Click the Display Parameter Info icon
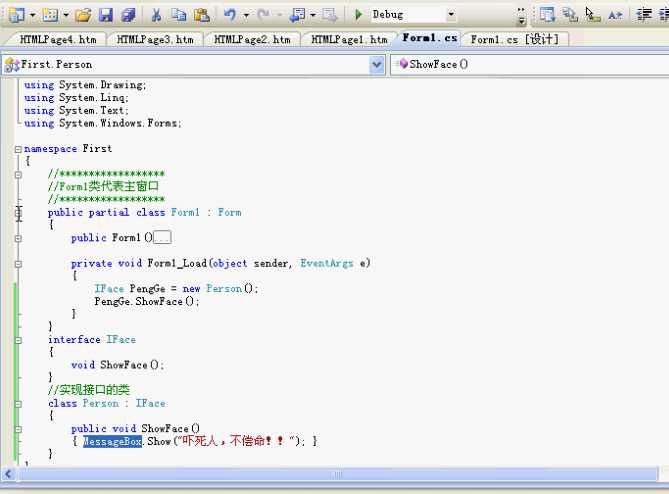Viewport: 669px width, 494px height. (570, 15)
